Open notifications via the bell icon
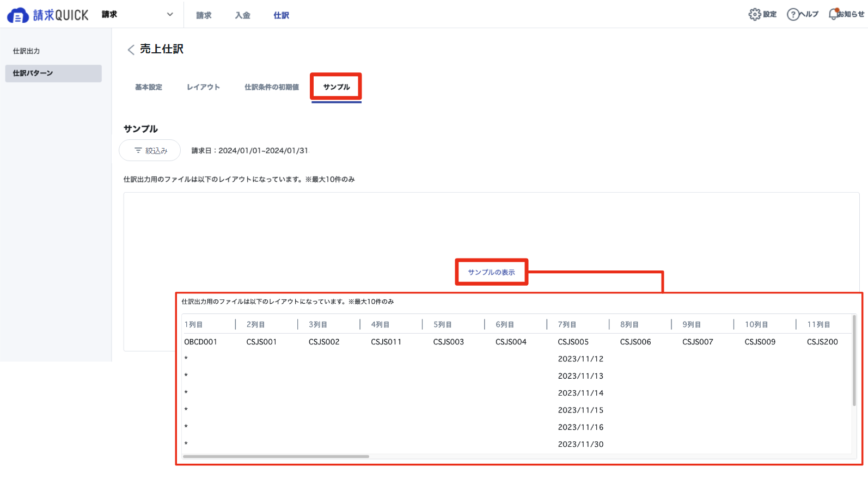The width and height of the screenshot is (868, 480). pos(833,14)
